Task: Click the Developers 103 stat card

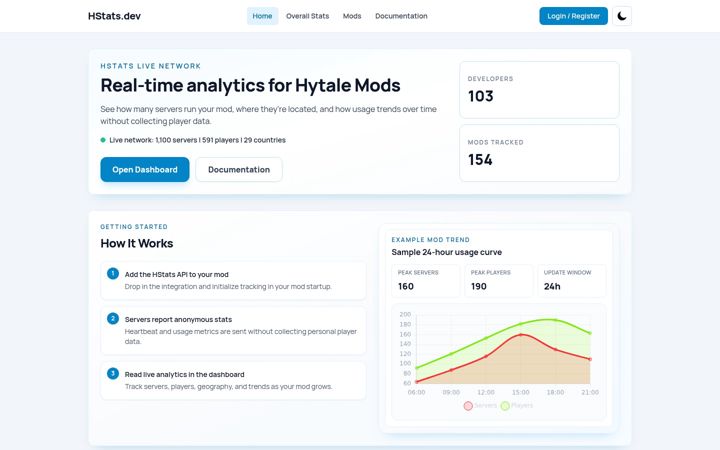Action: tap(539, 90)
